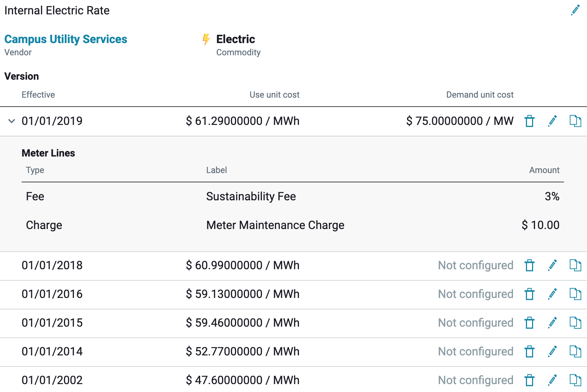The width and height of the screenshot is (587, 392).
Task: Edit the 01/01/2019 rate version
Action: 552,121
